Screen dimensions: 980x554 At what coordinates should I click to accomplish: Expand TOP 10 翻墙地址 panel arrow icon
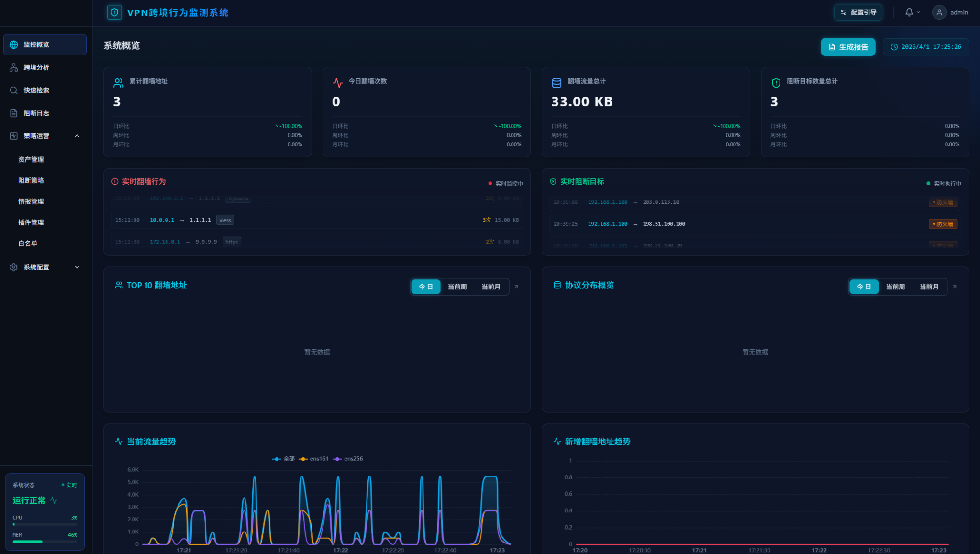516,287
